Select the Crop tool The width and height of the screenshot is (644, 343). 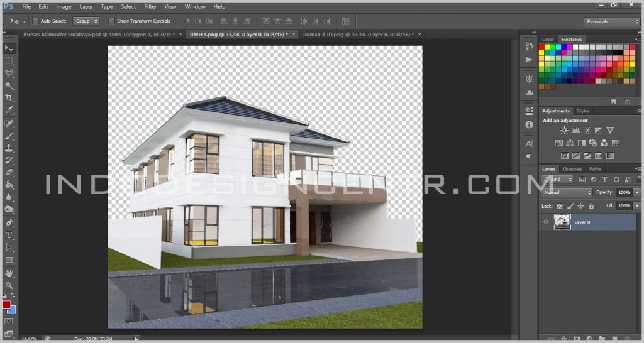point(9,97)
